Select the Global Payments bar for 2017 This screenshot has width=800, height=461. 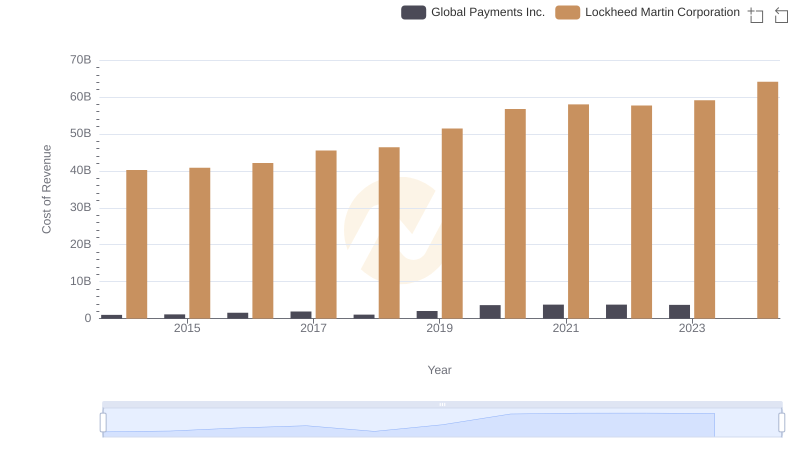(301, 315)
